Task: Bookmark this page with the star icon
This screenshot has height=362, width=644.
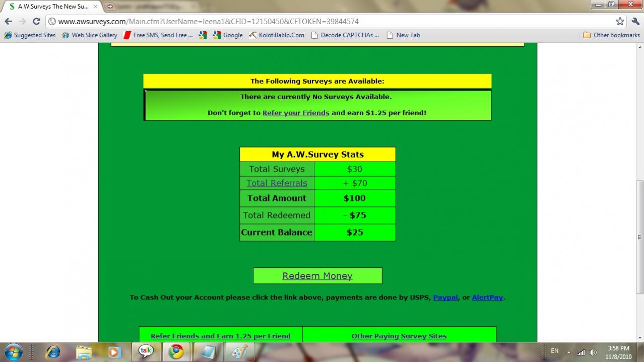Action: coord(620,21)
